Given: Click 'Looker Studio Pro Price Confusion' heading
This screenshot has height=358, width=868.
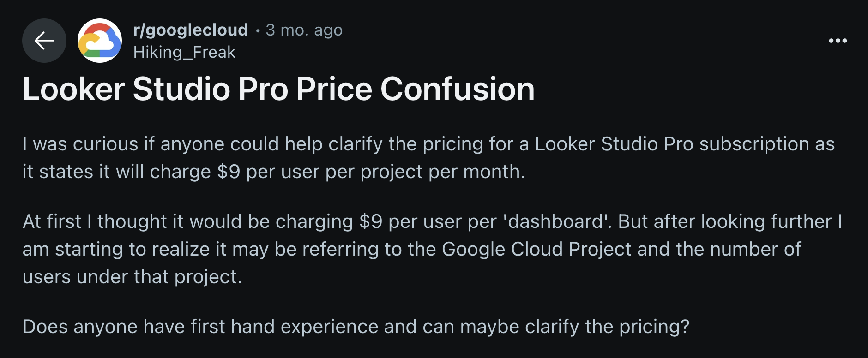Looking at the screenshot, I should click(x=279, y=89).
